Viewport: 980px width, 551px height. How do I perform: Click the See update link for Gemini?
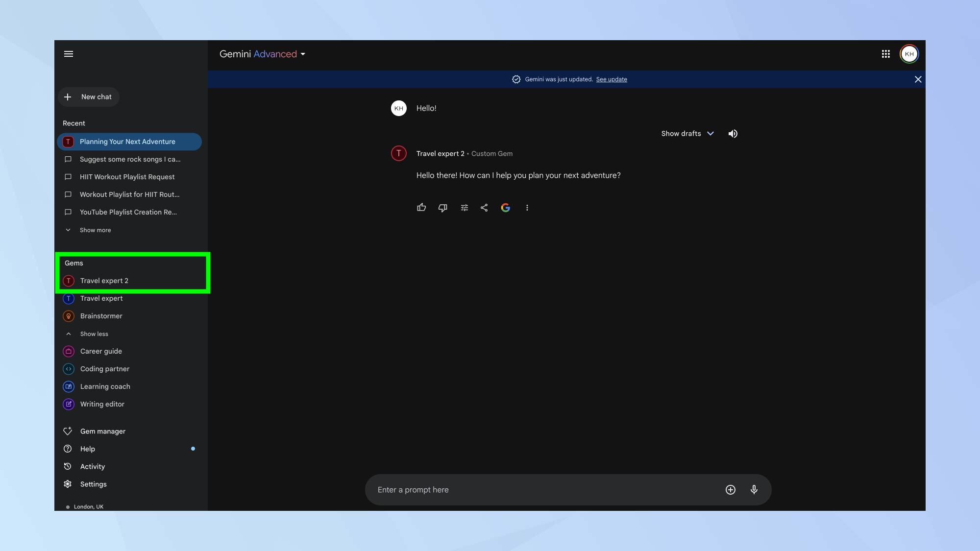611,79
